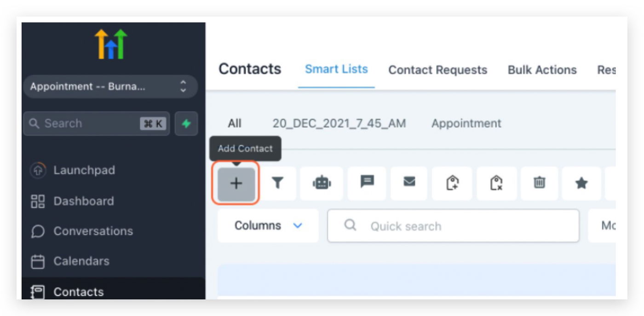644x316 pixels.
Task: Navigate to Conversations in the sidebar
Action: pos(93,231)
